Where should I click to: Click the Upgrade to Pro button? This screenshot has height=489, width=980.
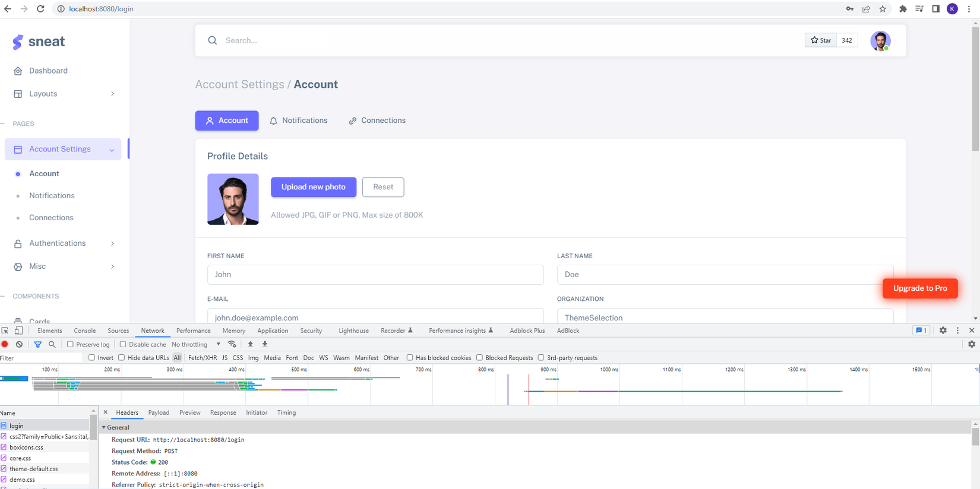(920, 288)
